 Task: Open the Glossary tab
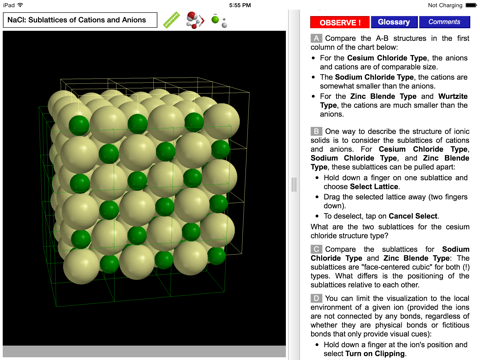click(394, 22)
